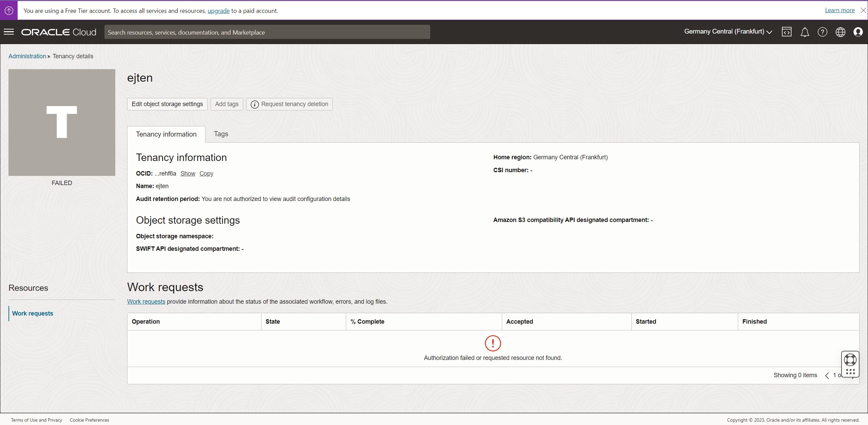
Task: Dismiss the Free Tier banner
Action: (x=863, y=11)
